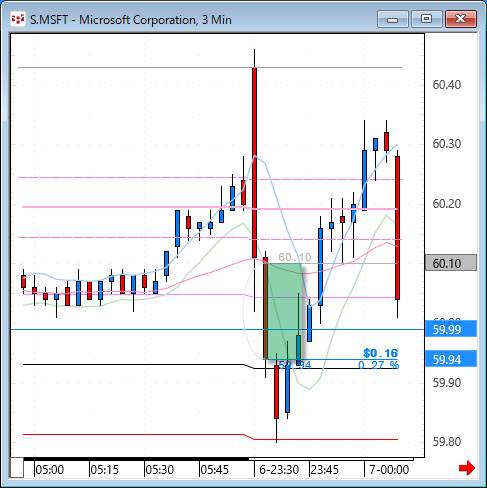Click the 0.27 % measurement value
This screenshot has width=487, height=488.
point(378,365)
